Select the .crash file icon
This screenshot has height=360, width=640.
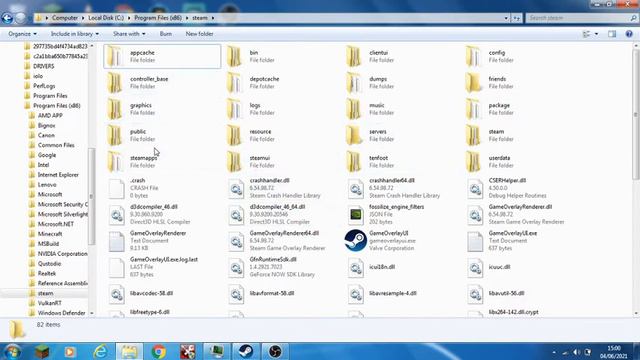click(116, 189)
